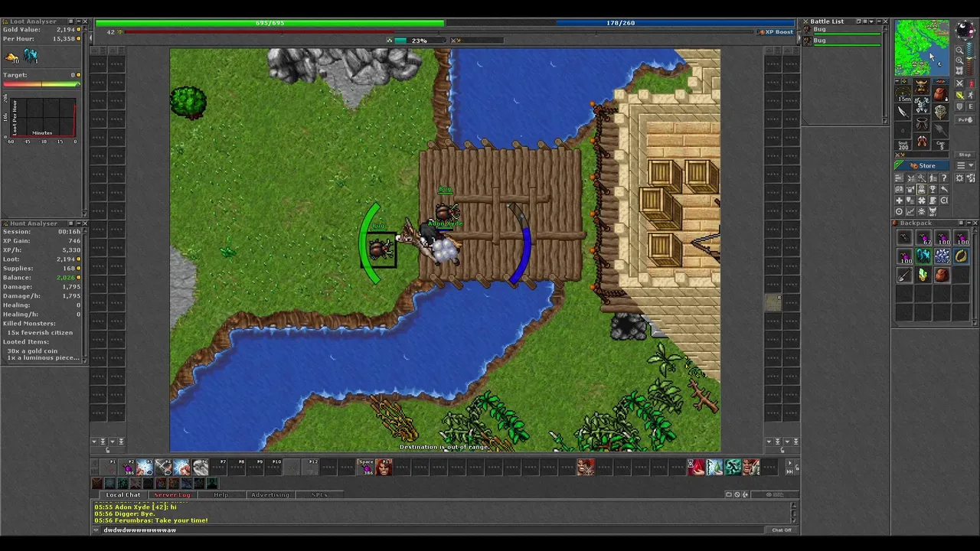The image size is (980, 551).
Task: Toggle the PvP mode button
Action: pos(965,120)
